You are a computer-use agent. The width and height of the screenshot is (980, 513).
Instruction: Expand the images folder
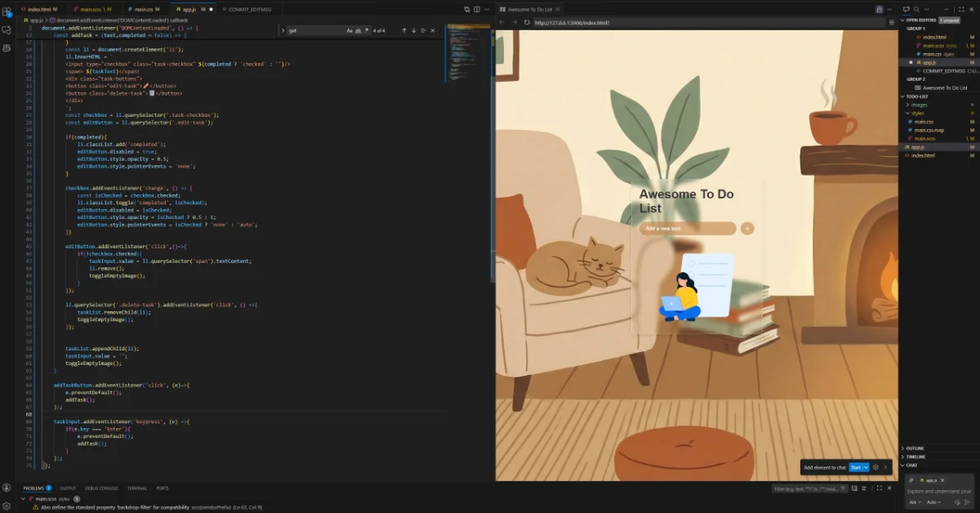(920, 105)
